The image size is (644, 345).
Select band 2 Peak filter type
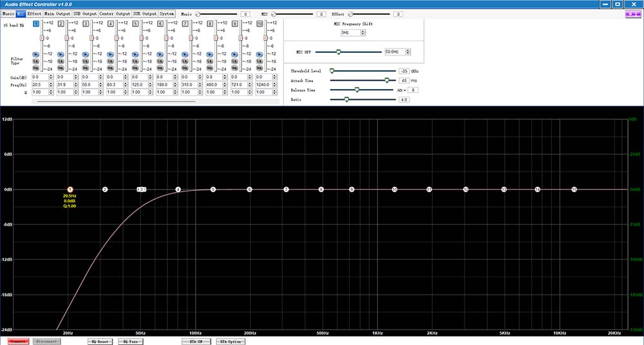pos(61,54)
